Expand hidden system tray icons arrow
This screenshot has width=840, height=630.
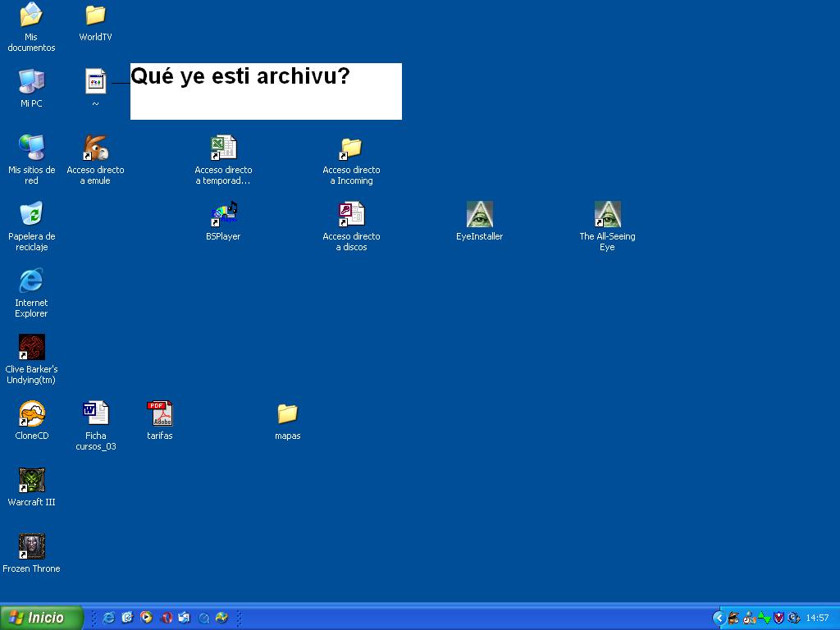(719, 618)
